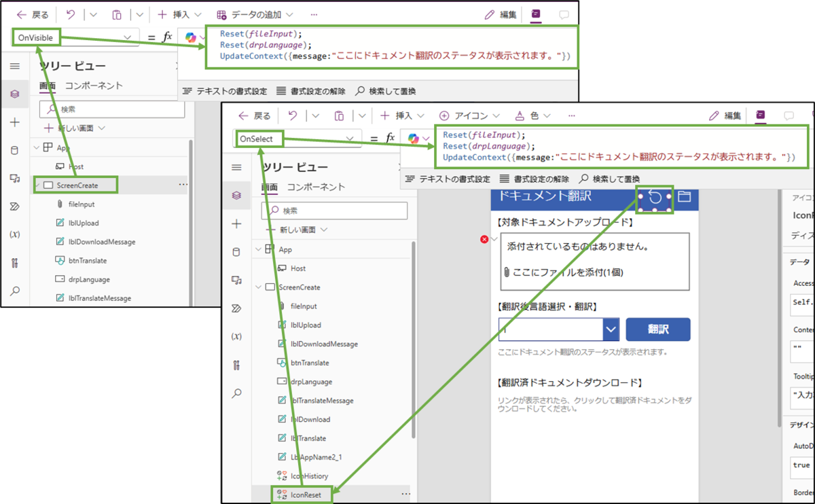Click the Search magnifier icon in back window sidebar

15,291
